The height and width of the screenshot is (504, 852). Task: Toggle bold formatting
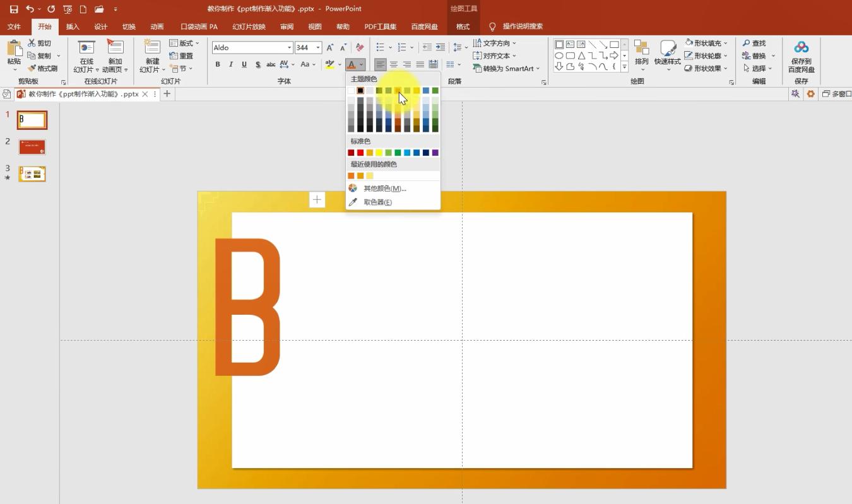[x=218, y=64]
